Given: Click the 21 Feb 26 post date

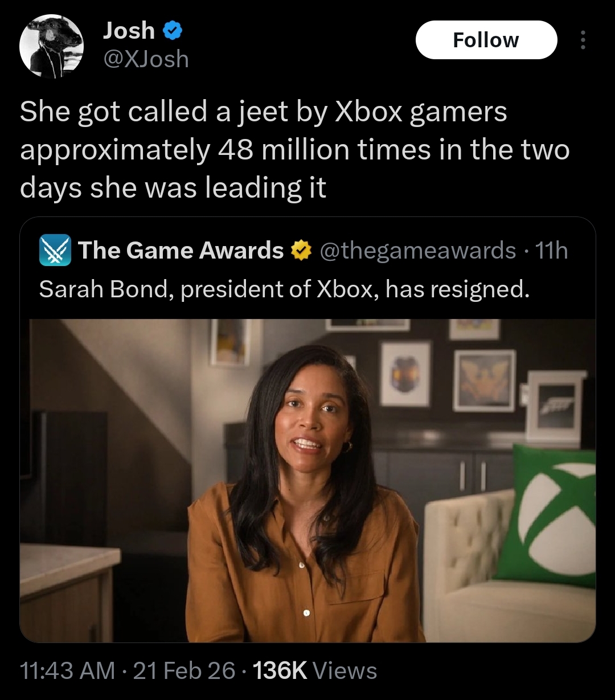Looking at the screenshot, I should [x=184, y=670].
